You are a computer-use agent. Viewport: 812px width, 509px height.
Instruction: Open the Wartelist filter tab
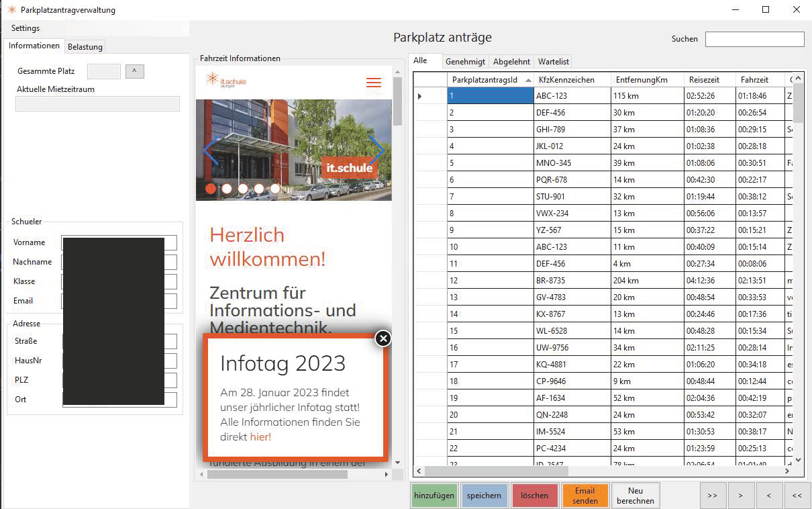tap(553, 61)
